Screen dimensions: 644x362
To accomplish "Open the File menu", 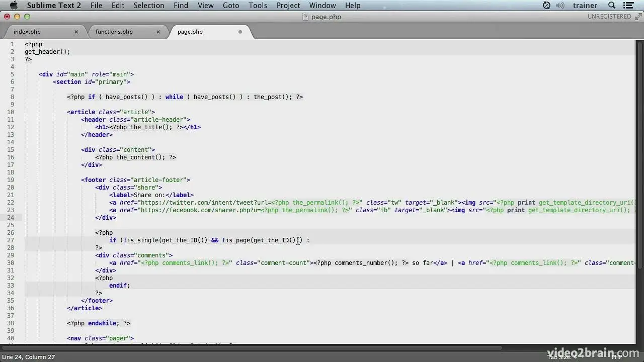I will pyautogui.click(x=96, y=6).
